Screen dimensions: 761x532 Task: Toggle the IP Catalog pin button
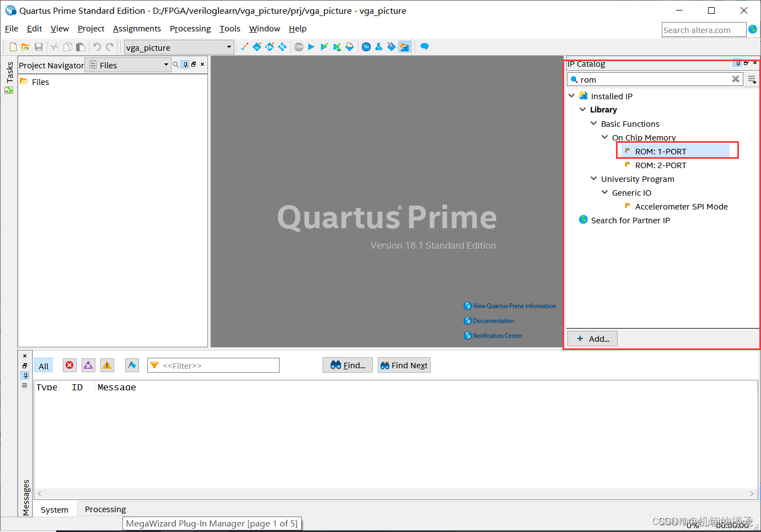(x=737, y=63)
